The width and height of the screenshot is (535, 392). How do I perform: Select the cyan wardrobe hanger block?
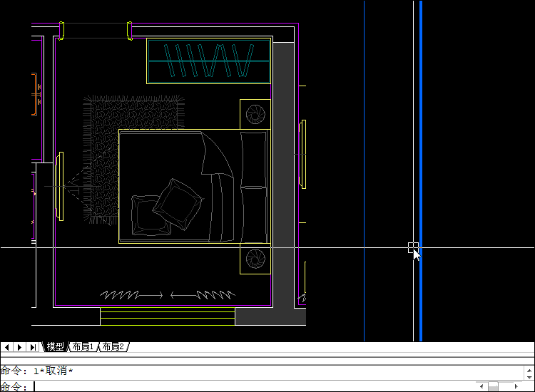[208, 61]
